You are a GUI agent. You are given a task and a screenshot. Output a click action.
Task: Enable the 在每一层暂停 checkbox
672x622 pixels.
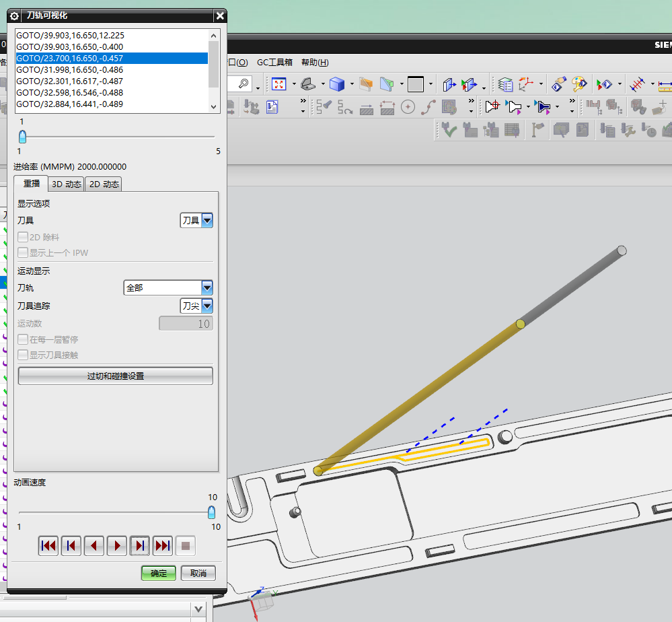click(x=24, y=339)
